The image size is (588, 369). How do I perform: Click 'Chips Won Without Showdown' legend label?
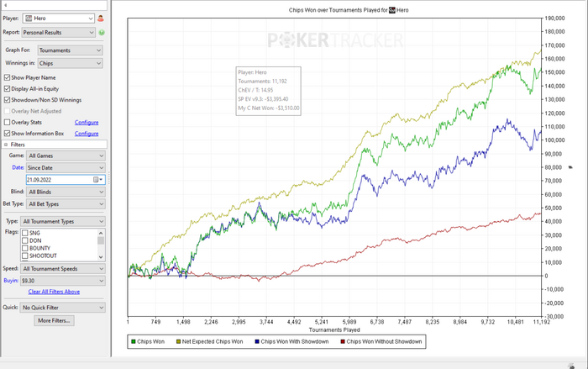[384, 341]
